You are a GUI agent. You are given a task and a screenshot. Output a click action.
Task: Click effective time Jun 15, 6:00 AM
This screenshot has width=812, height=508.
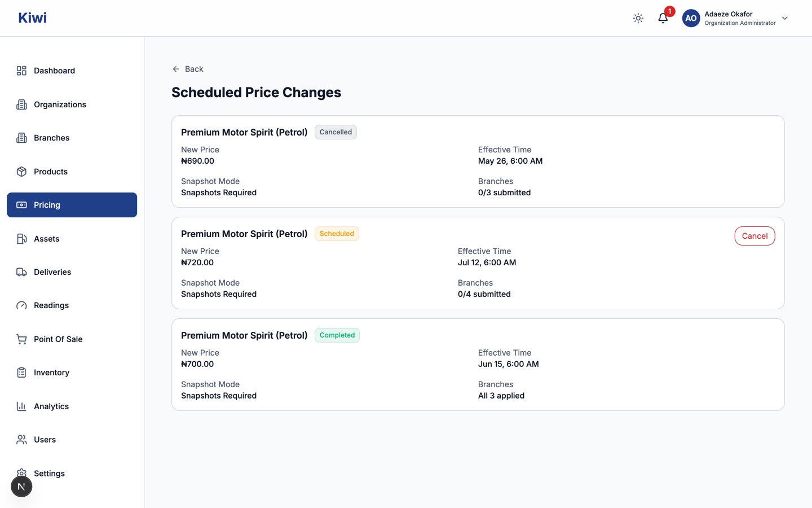509,364
